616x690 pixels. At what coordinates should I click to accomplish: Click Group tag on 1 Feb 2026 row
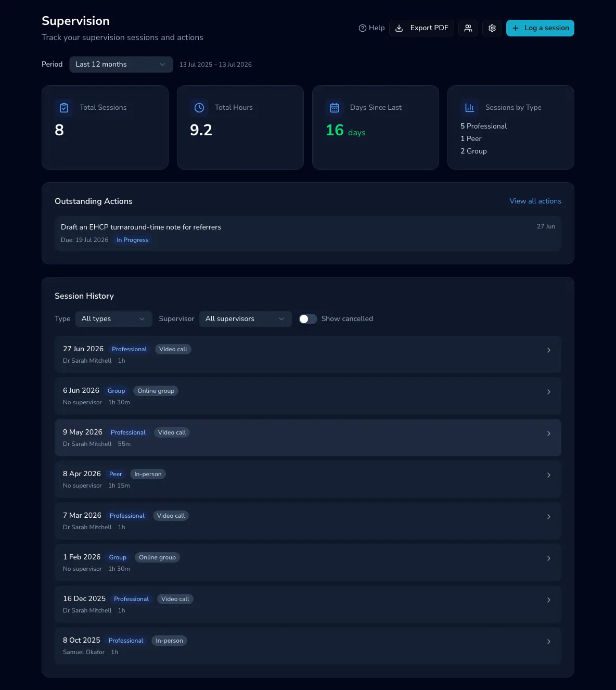pyautogui.click(x=118, y=557)
